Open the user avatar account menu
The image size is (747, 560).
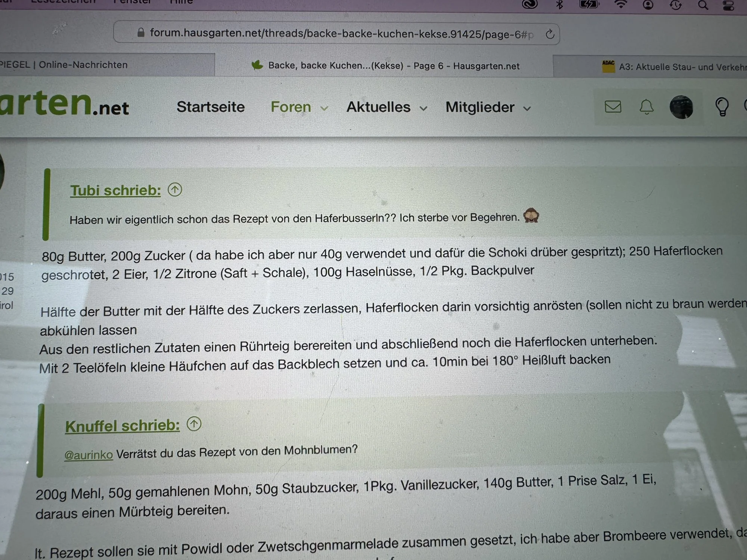(681, 107)
